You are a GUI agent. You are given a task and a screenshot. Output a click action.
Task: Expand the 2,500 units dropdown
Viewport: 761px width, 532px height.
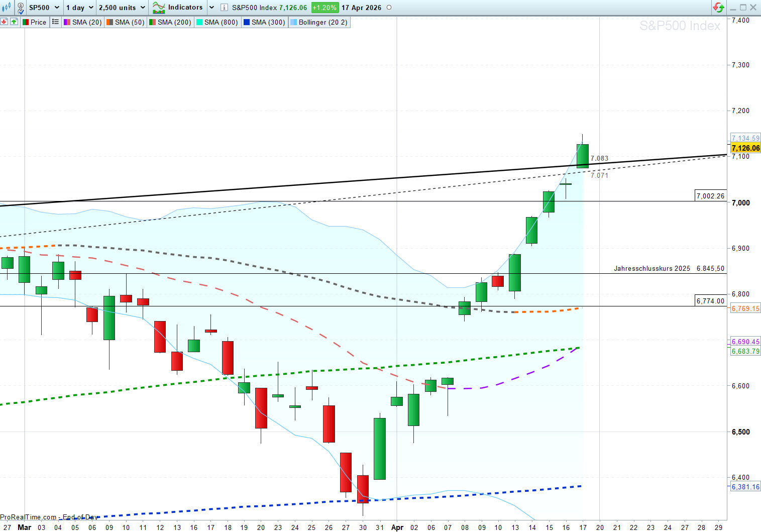click(143, 8)
